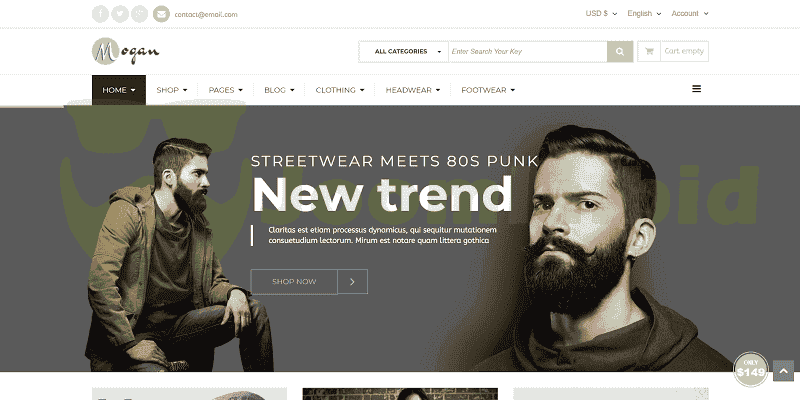This screenshot has height=400, width=800.
Task: Click the envelope email icon
Action: [161, 14]
